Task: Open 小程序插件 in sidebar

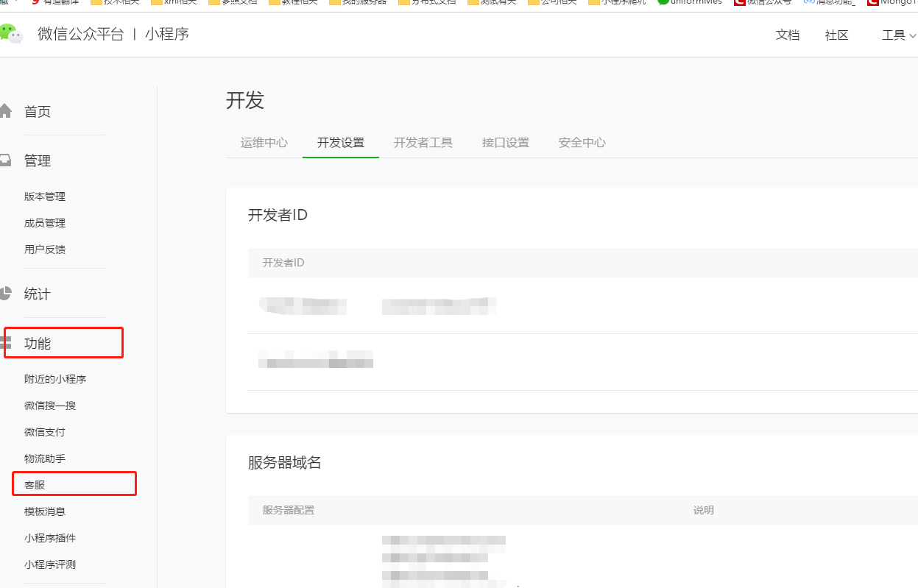Action: pos(50,538)
